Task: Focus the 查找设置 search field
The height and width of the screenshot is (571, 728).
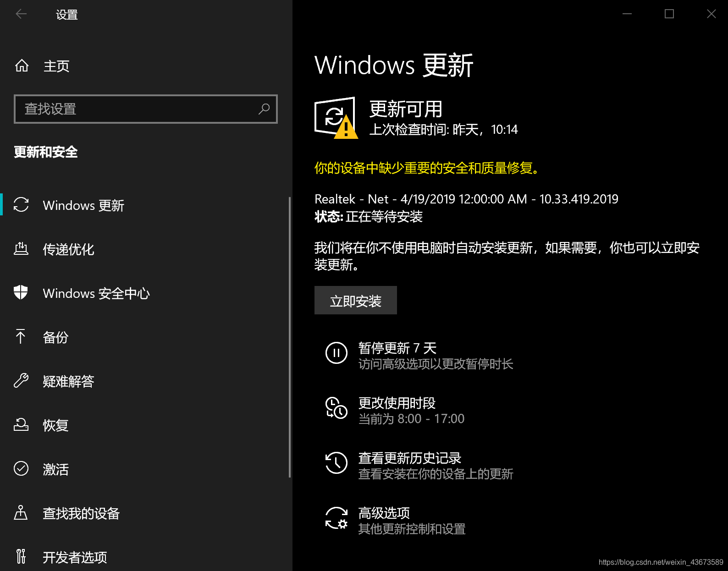Action: coord(146,109)
